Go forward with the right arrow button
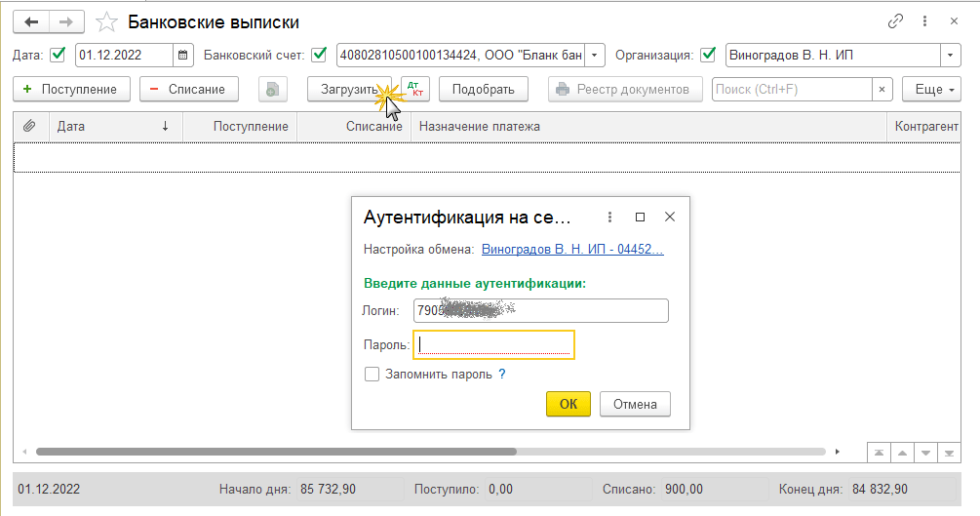The image size is (980, 516). pos(66,22)
